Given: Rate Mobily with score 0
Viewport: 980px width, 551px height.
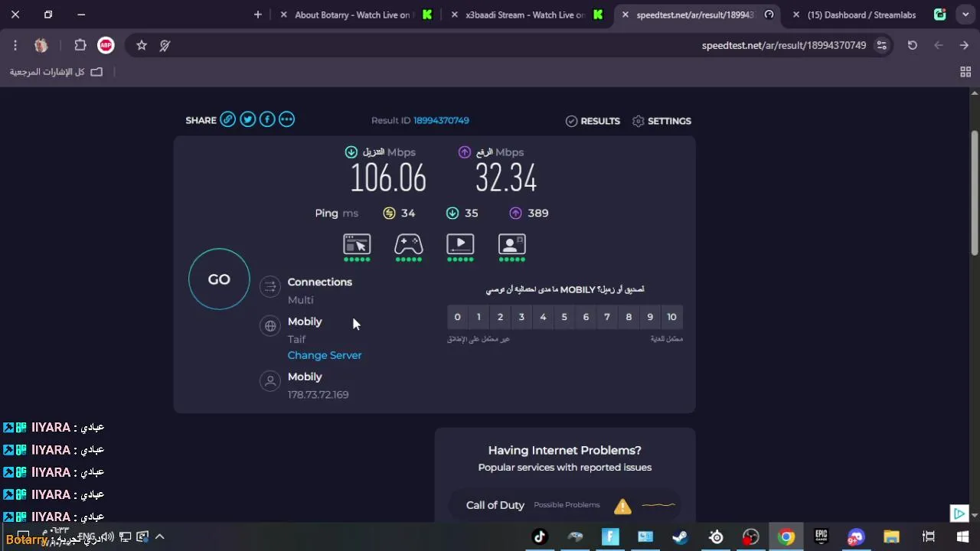Looking at the screenshot, I should pyautogui.click(x=457, y=317).
